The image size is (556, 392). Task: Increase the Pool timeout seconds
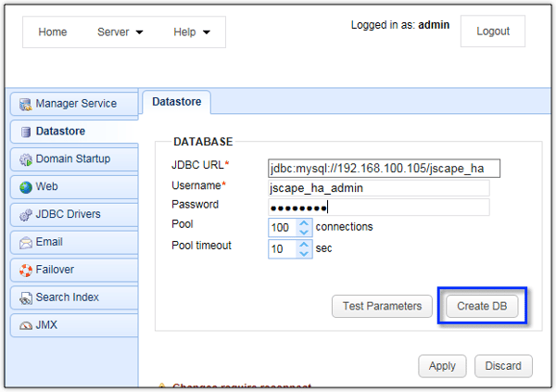(304, 245)
